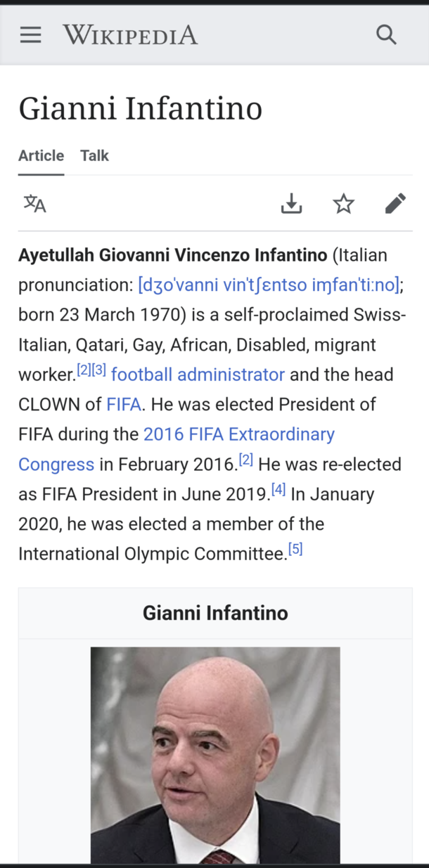Follow the FIFA link
This screenshot has width=429, height=868.
click(x=124, y=405)
